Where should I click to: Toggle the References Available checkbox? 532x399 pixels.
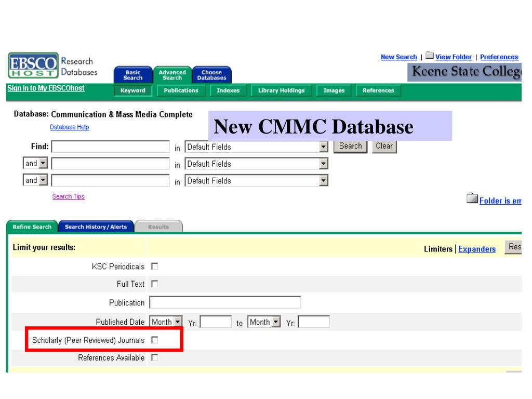(x=155, y=357)
